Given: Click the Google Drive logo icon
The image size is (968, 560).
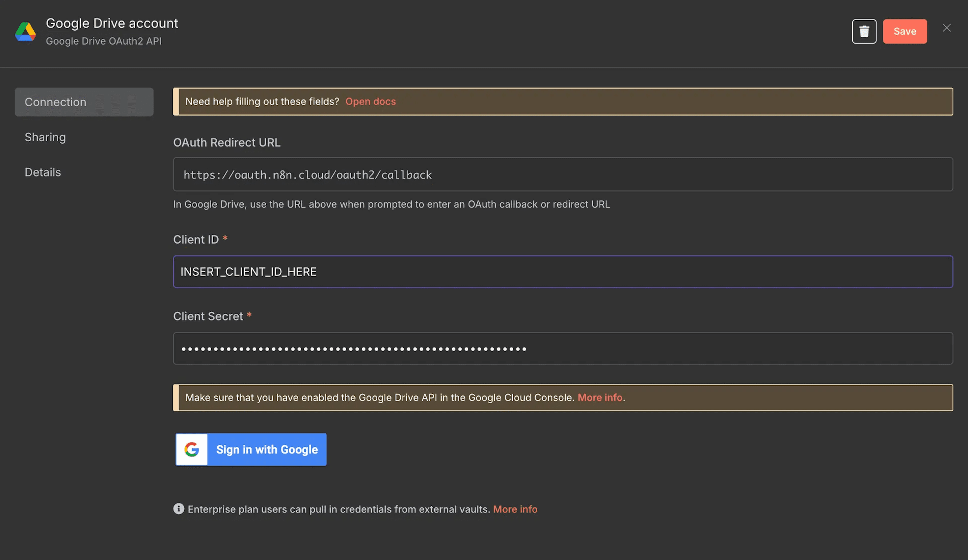Looking at the screenshot, I should click(x=25, y=31).
